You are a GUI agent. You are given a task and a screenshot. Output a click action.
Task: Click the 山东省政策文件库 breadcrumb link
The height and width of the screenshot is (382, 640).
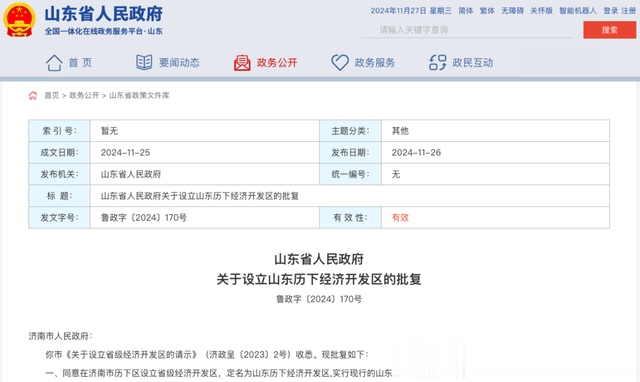pos(139,96)
